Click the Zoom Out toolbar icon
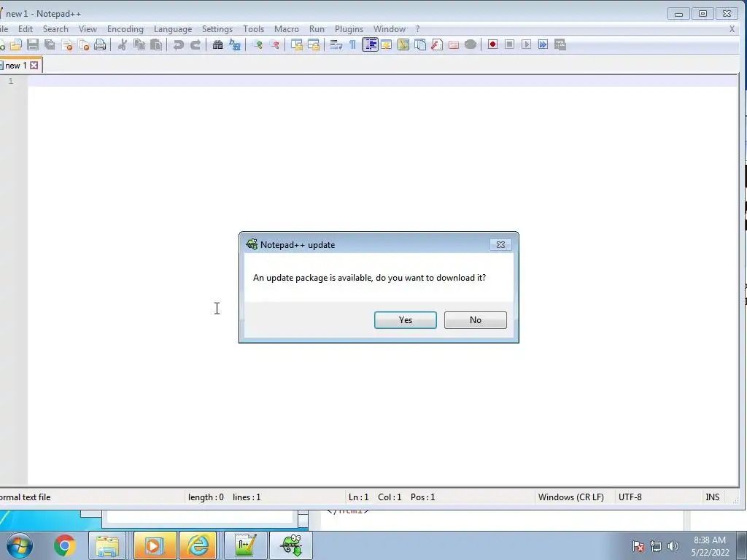Screen dimensions: 747x560 (274, 44)
